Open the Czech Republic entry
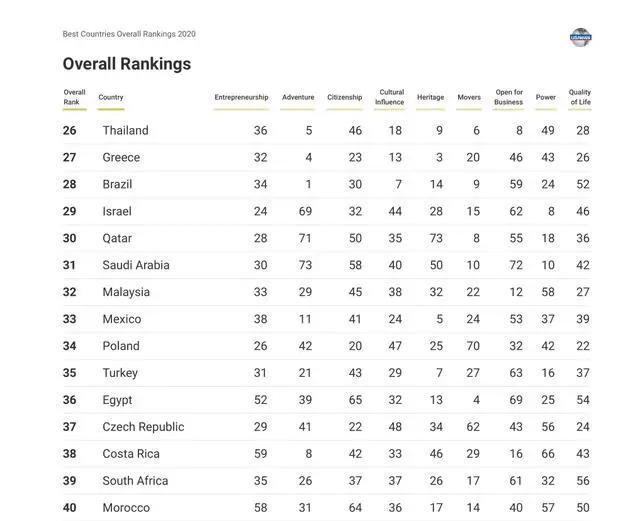Image resolution: width=640 pixels, height=521 pixels. click(x=327, y=427)
